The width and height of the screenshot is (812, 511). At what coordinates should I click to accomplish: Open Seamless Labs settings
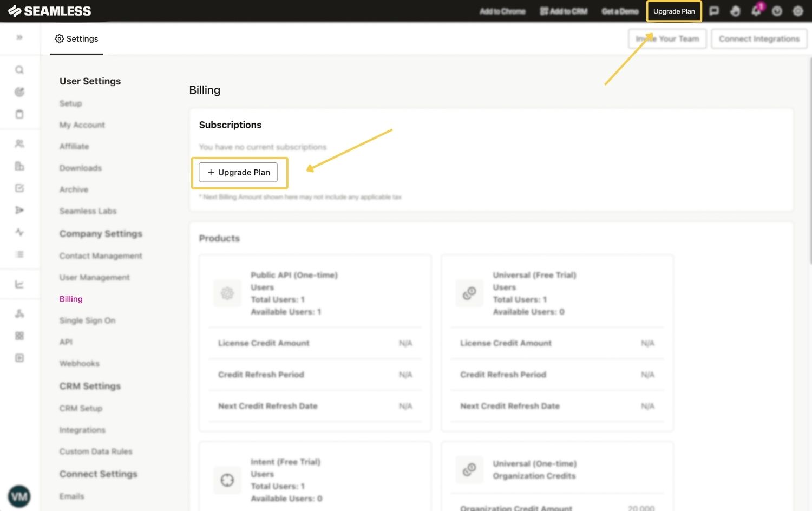point(88,211)
